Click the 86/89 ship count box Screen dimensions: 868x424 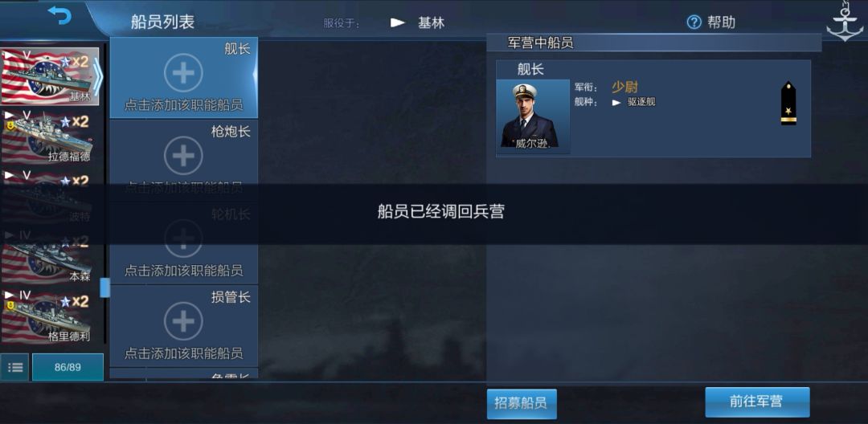point(68,367)
